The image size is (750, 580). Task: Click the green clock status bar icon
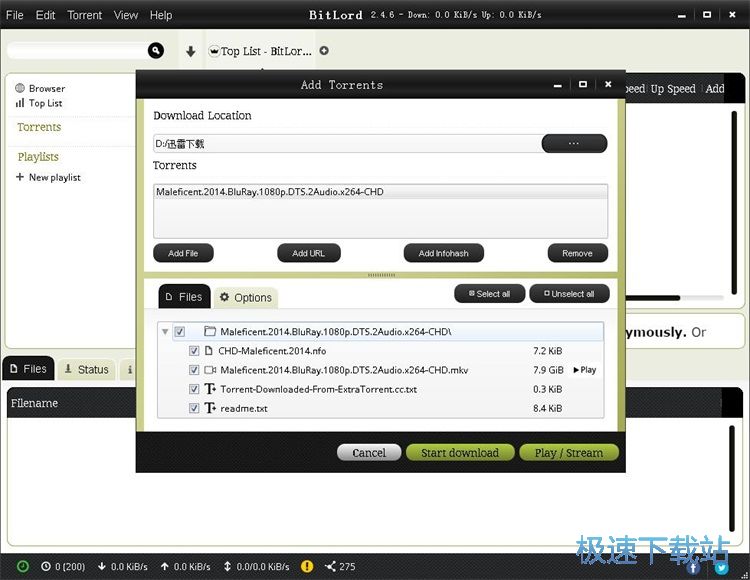[x=22, y=566]
